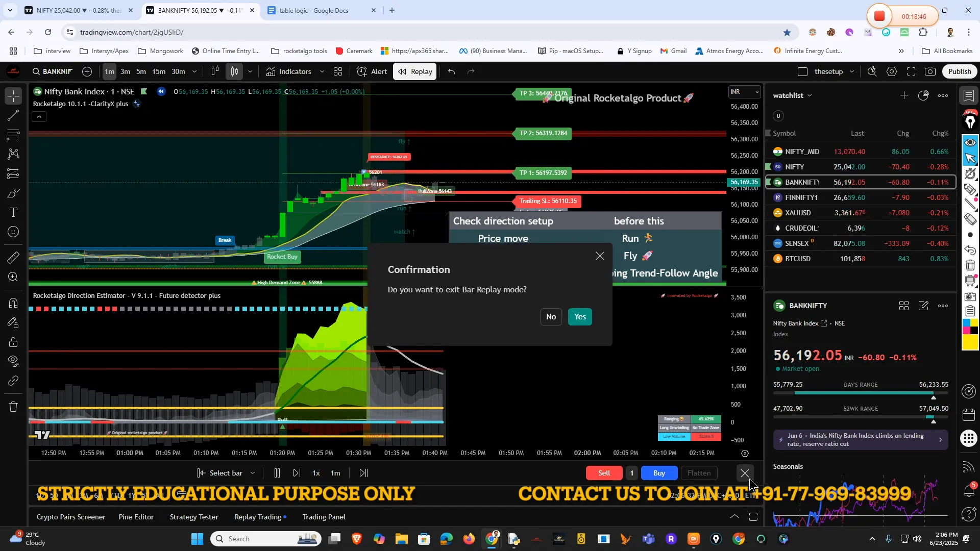Select the measure ruler tool
The width and height of the screenshot is (980, 551).
(13, 258)
